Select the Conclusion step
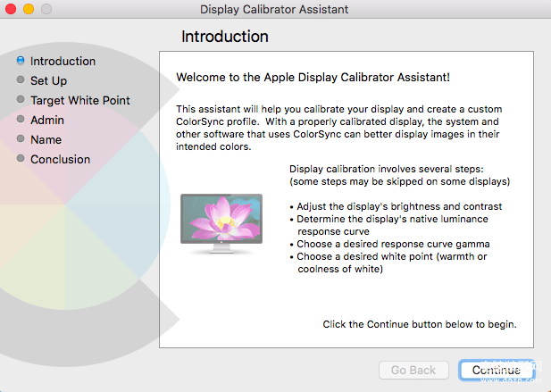The image size is (551, 392). click(x=60, y=160)
